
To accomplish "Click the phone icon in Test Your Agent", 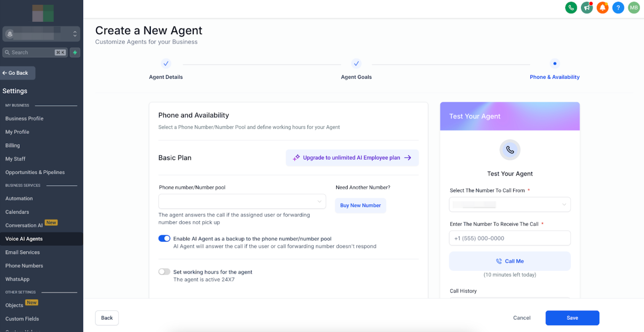I will point(510,150).
